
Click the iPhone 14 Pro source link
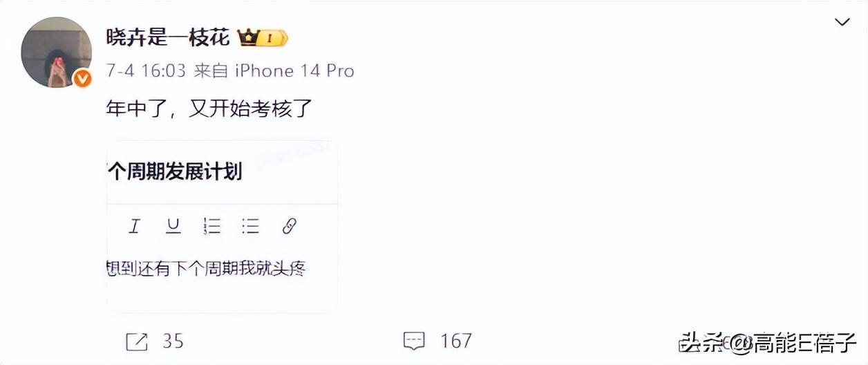[x=295, y=71]
